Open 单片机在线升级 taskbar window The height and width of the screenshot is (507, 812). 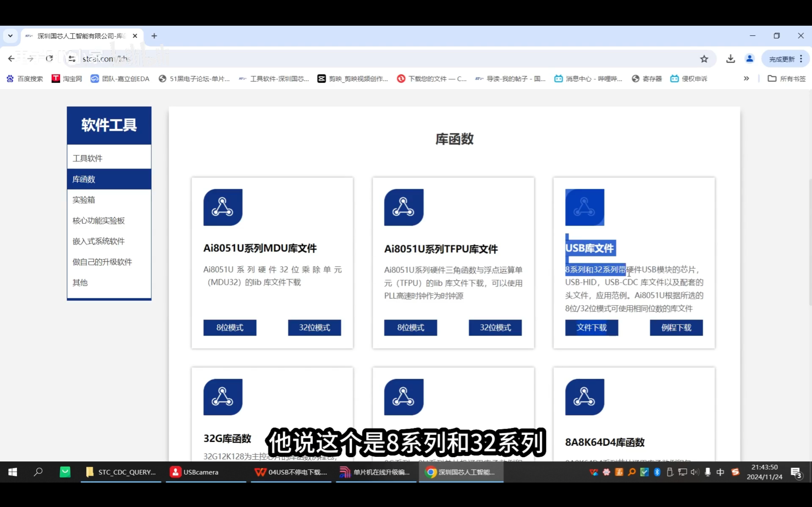pos(376,472)
